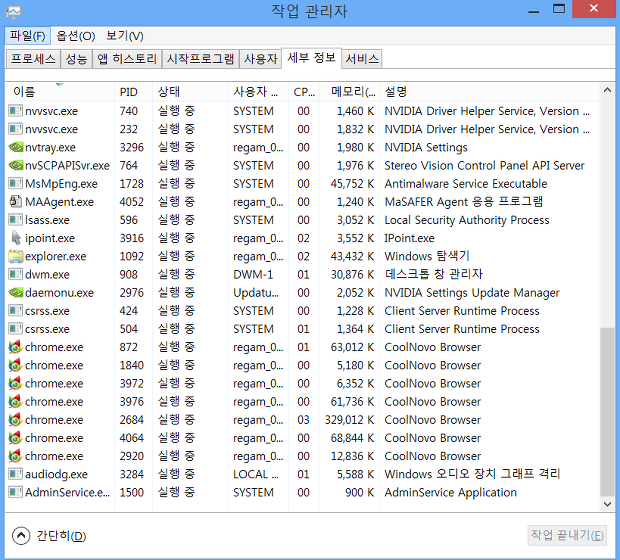Viewport: 620px width, 560px height.
Task: Select 'MaSAFER Agent 응용 프로그램' description
Action: coord(464,202)
